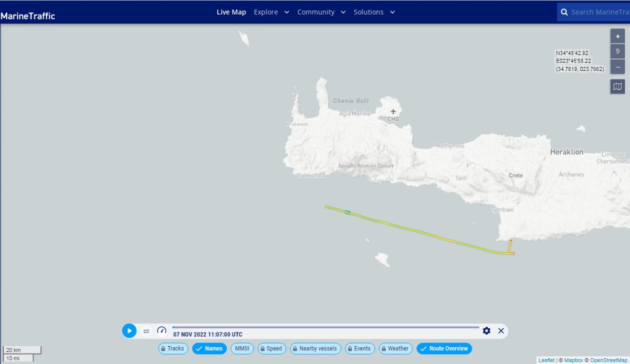This screenshot has width=630, height=364.
Task: Zoom in with the plus button
Action: coord(617,37)
